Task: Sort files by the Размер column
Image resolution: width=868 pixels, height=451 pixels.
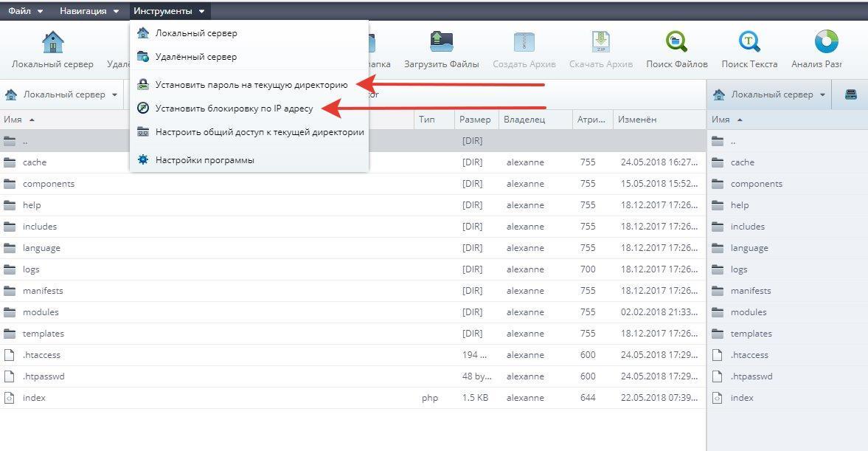Action: point(475,120)
